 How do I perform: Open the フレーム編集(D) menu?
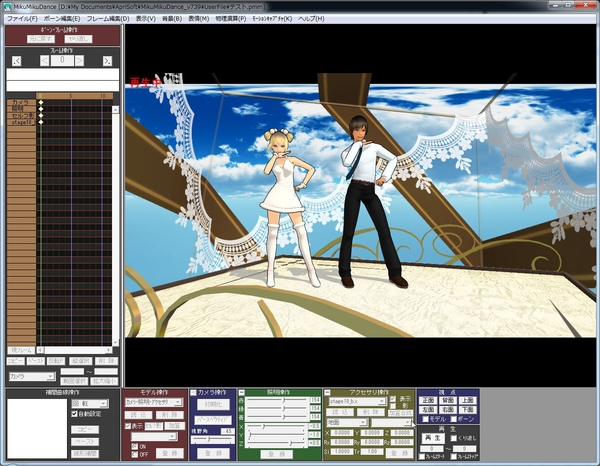(108, 18)
